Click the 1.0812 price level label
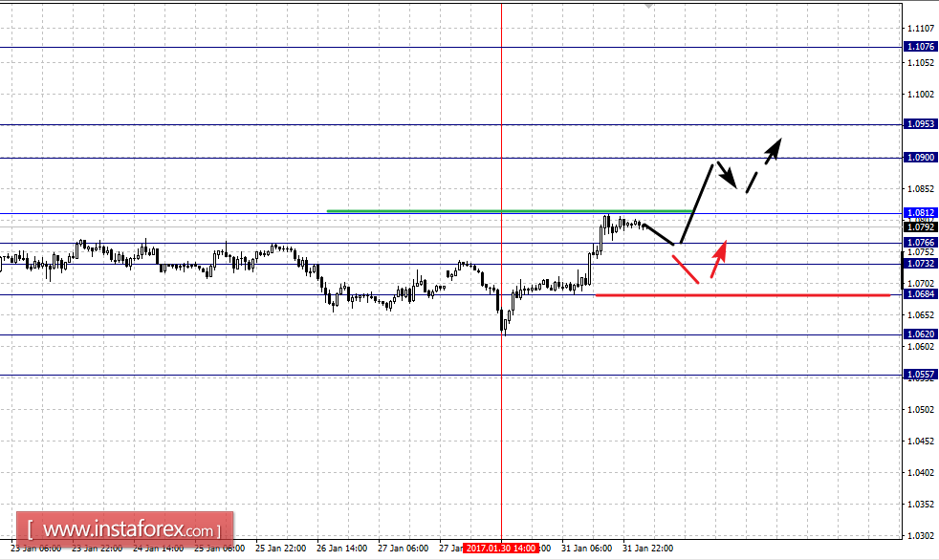This screenshot has width=939, height=560. click(921, 213)
